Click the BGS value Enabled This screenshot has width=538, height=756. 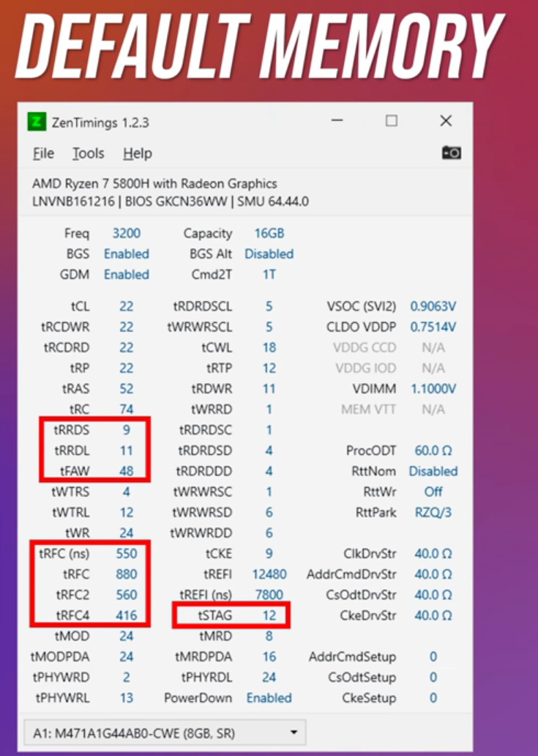[x=126, y=254]
